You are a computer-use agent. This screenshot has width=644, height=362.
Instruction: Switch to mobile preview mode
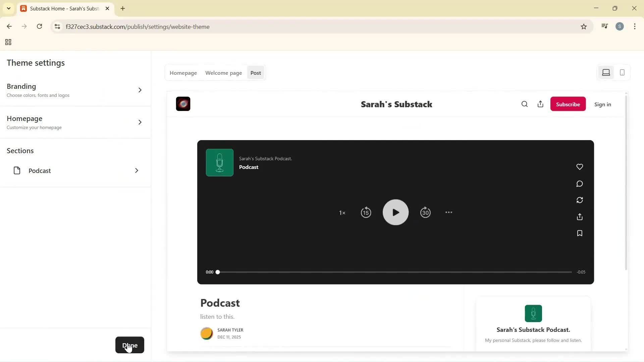(x=622, y=73)
